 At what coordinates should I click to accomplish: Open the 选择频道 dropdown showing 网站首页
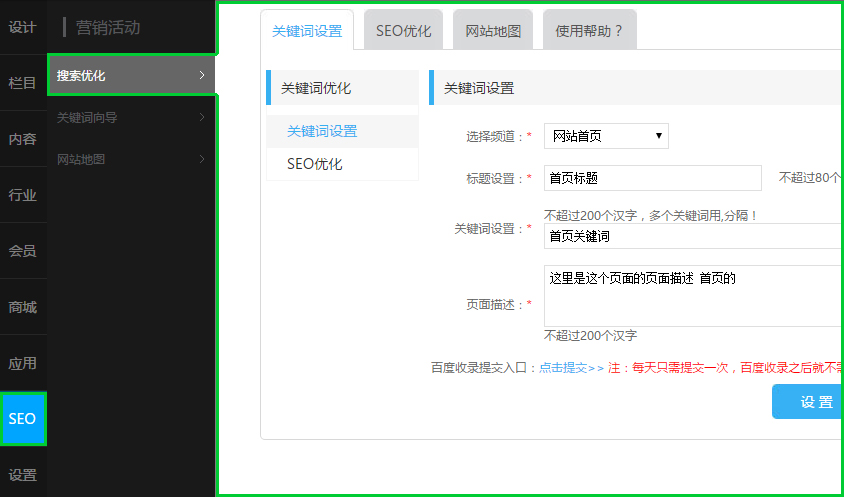[x=606, y=136]
